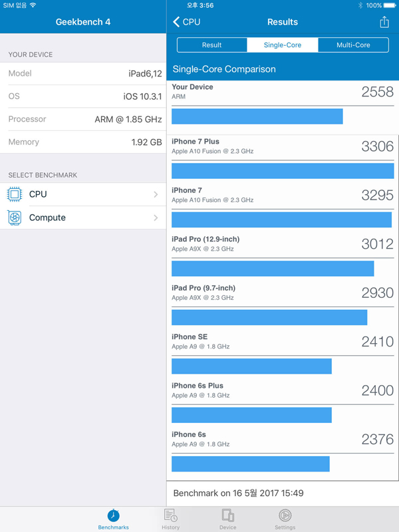Go back to CPU with the chevron

pyautogui.click(x=187, y=22)
